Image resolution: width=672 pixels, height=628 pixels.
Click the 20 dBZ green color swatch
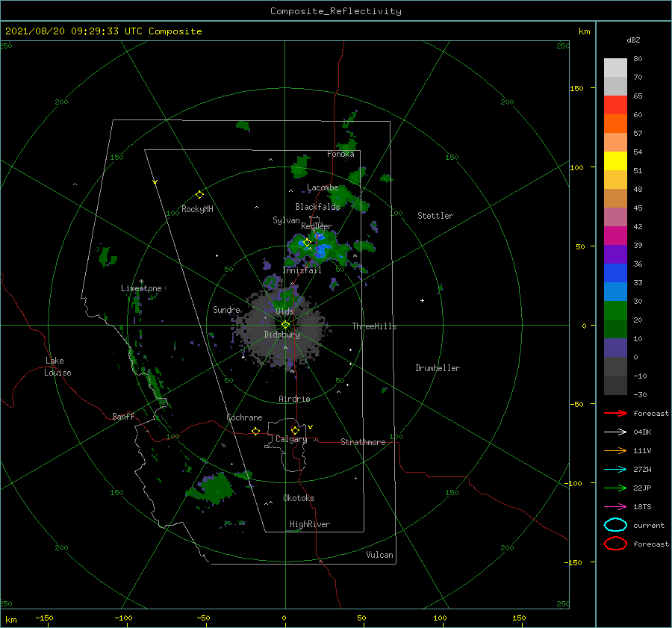(615, 311)
